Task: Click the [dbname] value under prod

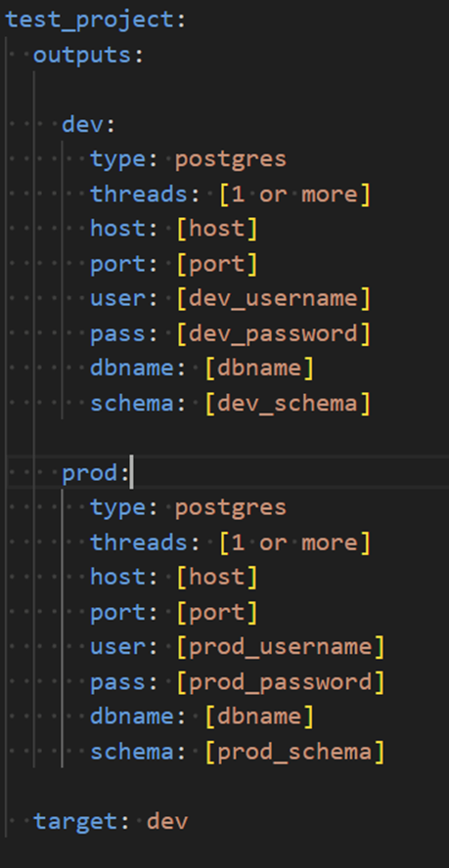Action: [x=259, y=716]
